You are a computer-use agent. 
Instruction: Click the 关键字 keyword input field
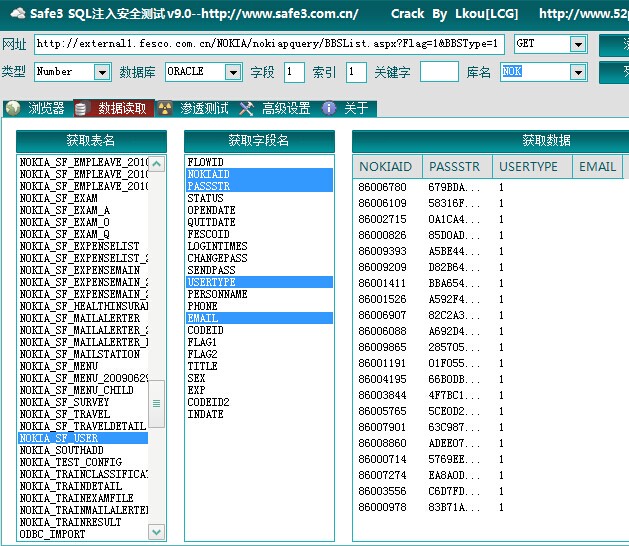point(439,72)
